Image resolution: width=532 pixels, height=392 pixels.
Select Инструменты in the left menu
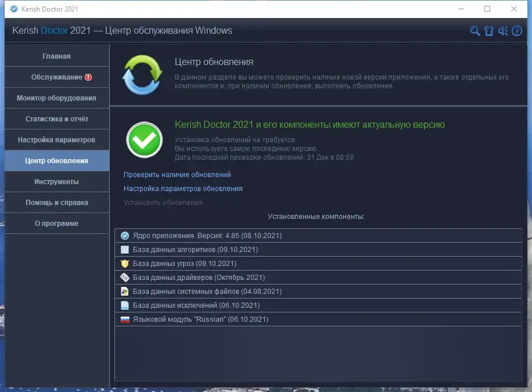[x=56, y=182]
